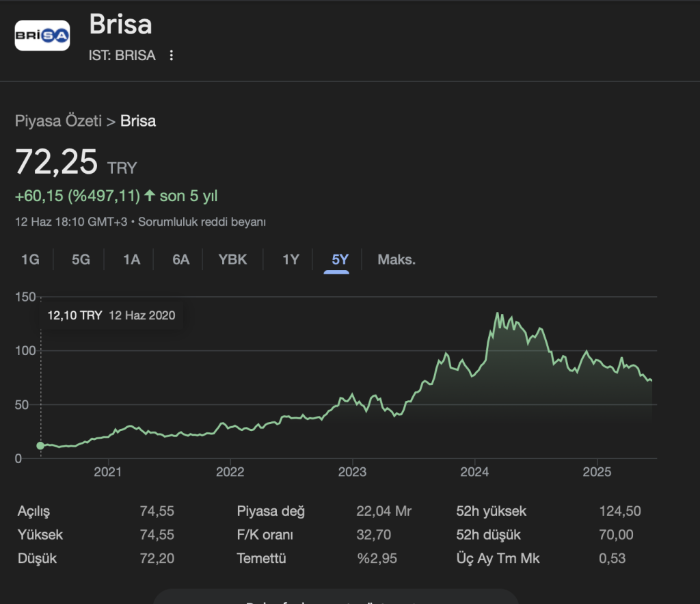Click the 2021 x-axis label
Image resolution: width=700 pixels, height=604 pixels.
[107, 472]
